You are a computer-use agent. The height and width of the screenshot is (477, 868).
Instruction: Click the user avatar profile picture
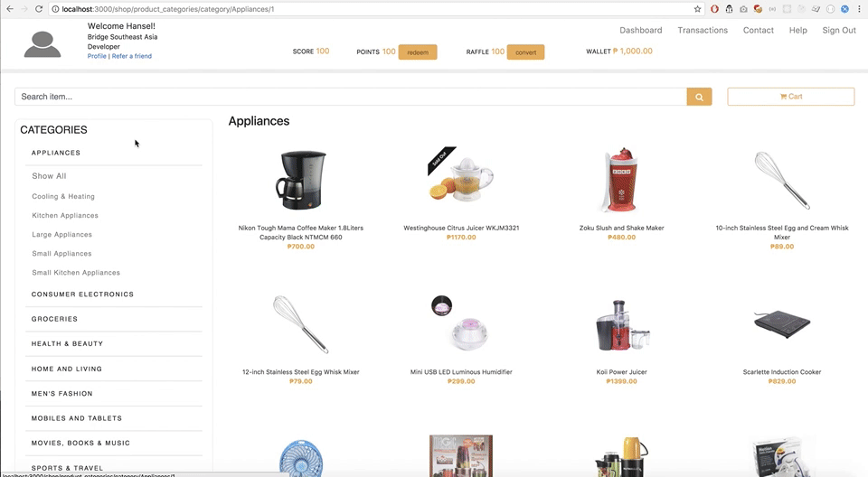(x=42, y=44)
